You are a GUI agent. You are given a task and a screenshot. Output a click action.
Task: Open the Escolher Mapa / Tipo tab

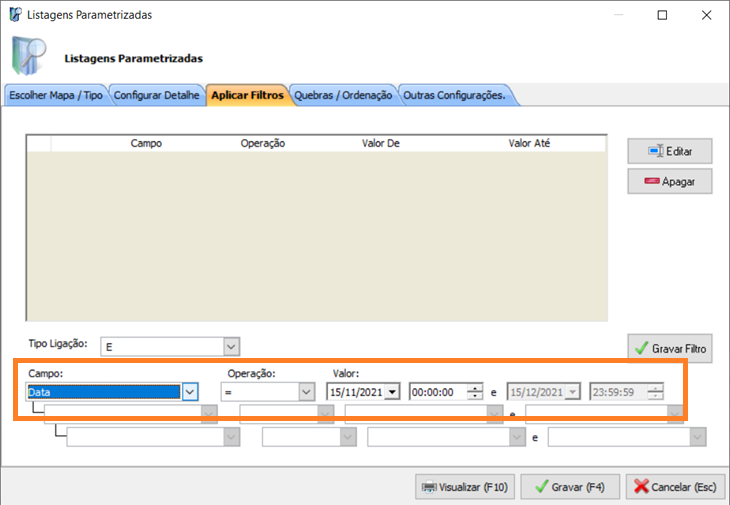[55, 96]
